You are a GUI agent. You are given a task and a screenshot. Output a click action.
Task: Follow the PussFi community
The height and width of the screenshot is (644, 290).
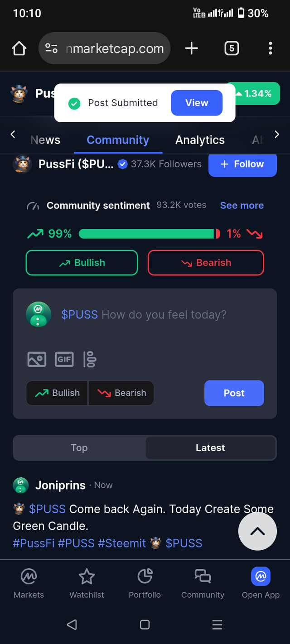point(242,164)
